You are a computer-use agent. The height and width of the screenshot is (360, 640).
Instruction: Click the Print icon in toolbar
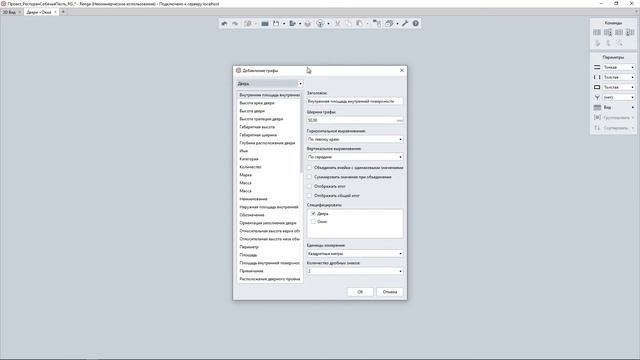coord(308,24)
